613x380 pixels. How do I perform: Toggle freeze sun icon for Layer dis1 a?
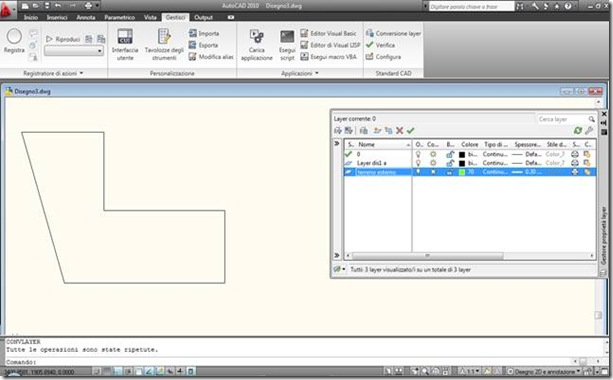433,163
